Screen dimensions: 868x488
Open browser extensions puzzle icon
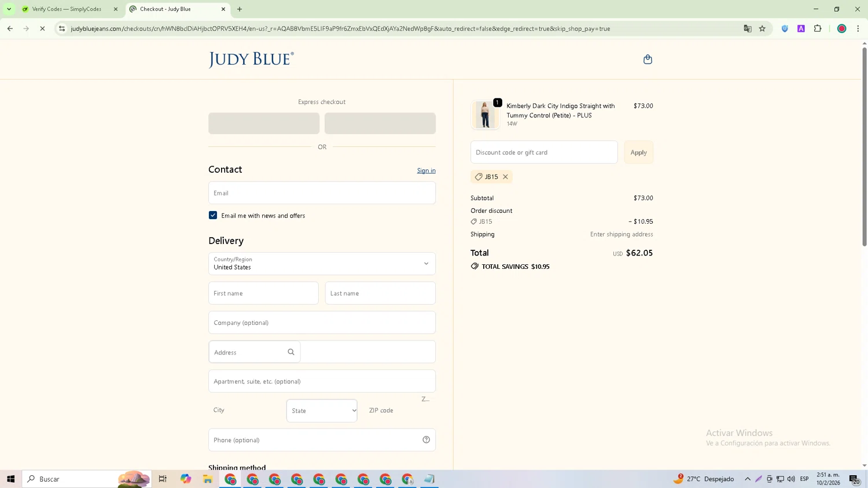pyautogui.click(x=818, y=28)
